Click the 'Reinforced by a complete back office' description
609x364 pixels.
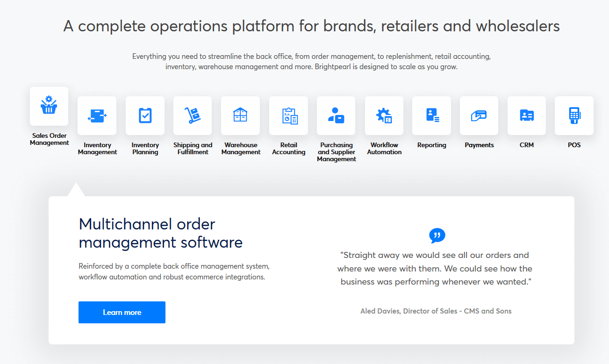(x=174, y=271)
